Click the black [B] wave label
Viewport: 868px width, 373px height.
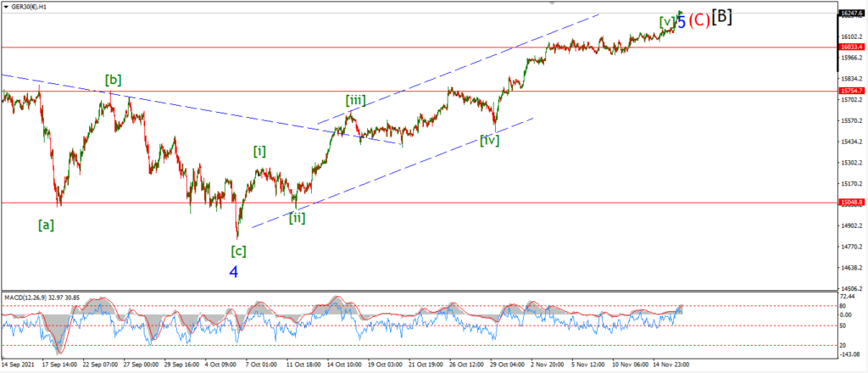pyautogui.click(x=722, y=17)
